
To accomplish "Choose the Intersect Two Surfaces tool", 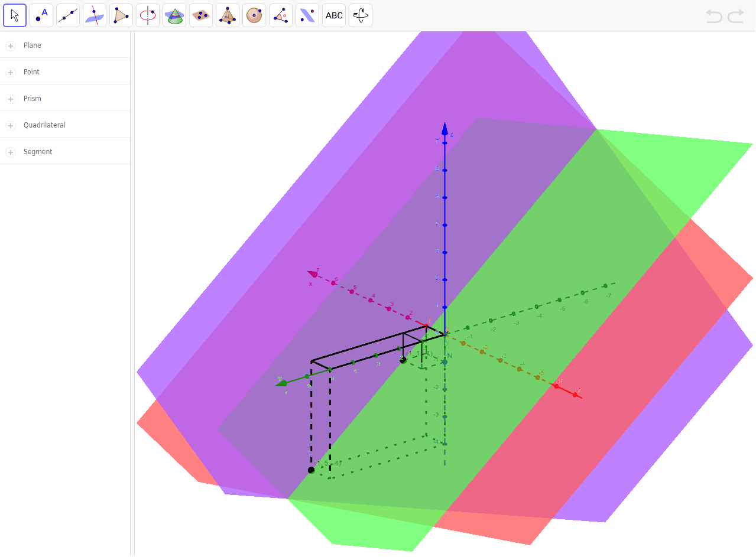I will pos(94,15).
